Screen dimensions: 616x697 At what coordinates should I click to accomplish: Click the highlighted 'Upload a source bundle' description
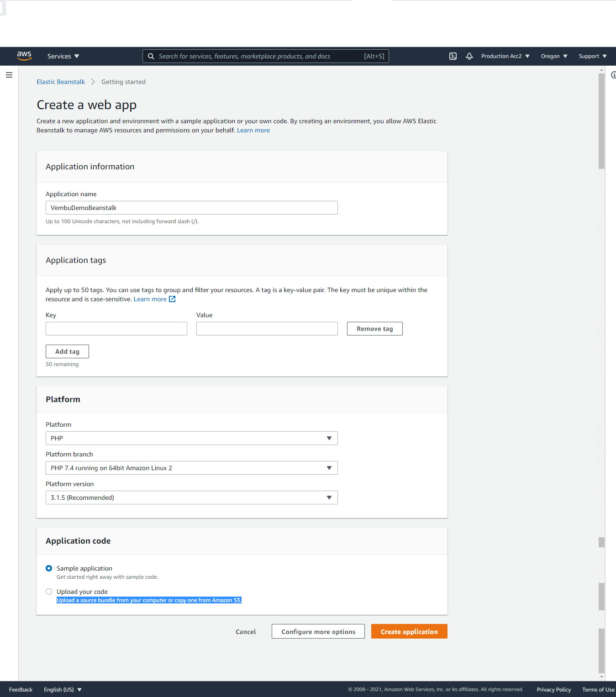[x=149, y=600]
